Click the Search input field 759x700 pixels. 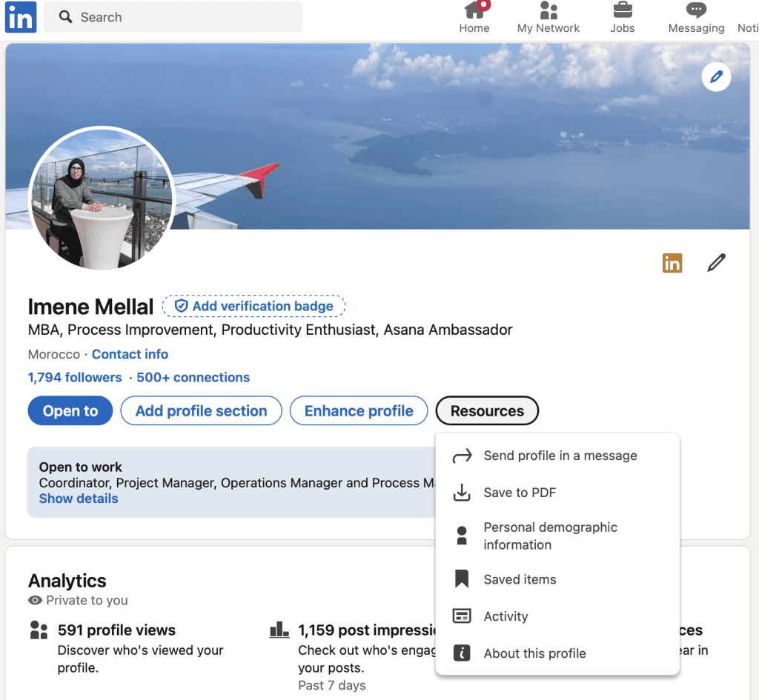coord(173,16)
